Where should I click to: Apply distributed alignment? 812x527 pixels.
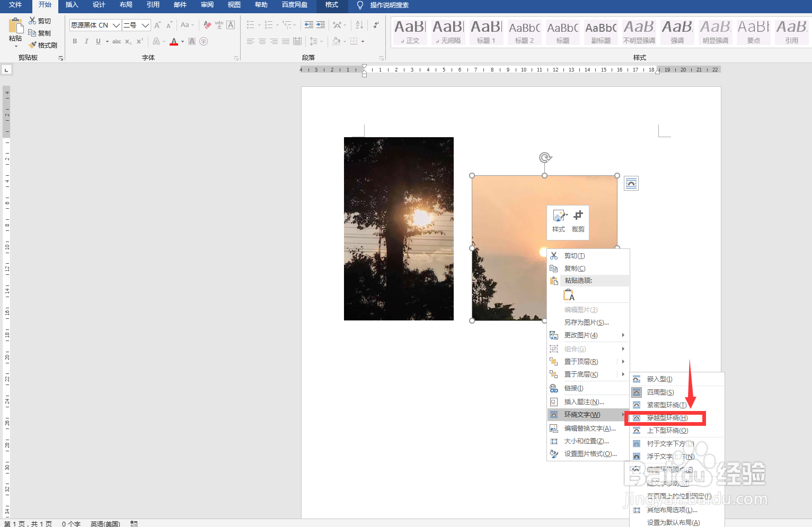(297, 41)
